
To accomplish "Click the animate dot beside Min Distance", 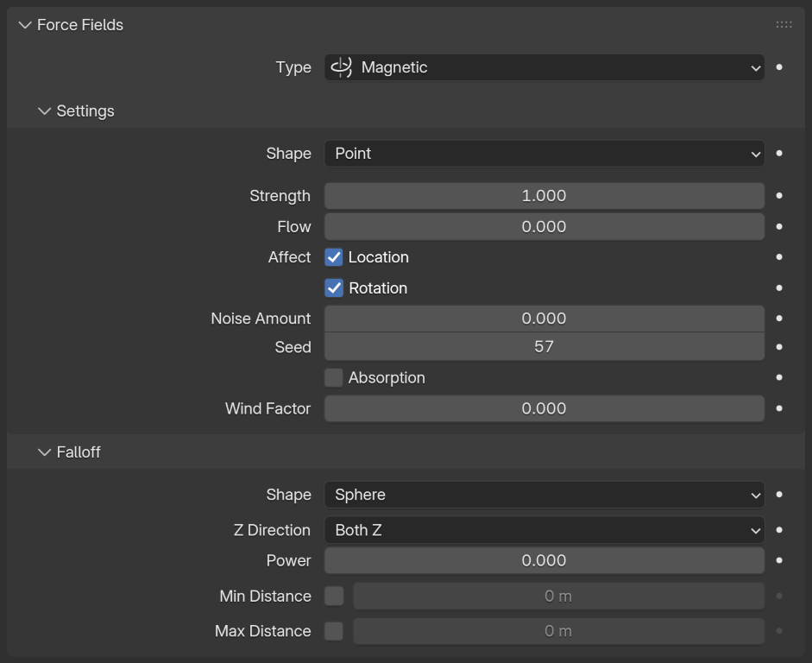I will click(779, 597).
